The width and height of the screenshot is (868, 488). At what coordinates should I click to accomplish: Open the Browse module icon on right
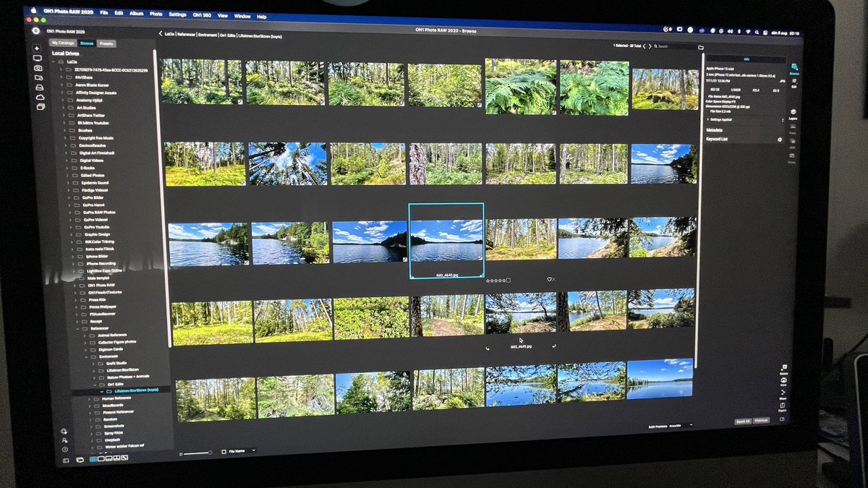click(793, 69)
